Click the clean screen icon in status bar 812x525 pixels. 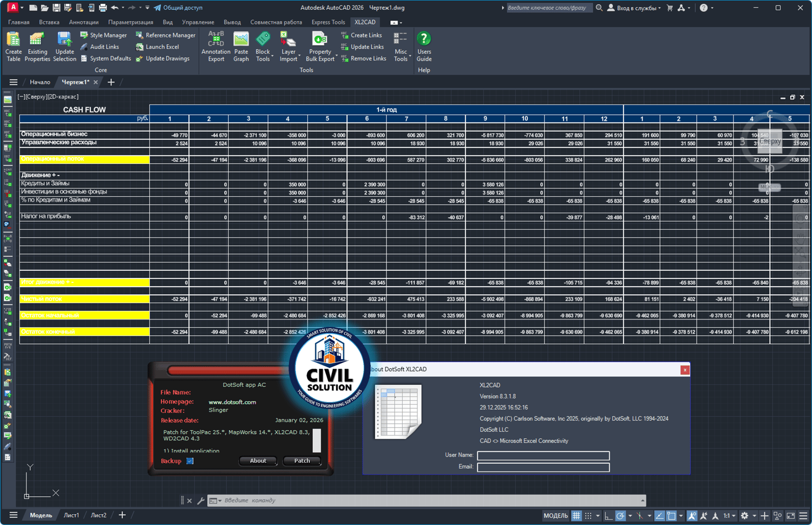(791, 516)
